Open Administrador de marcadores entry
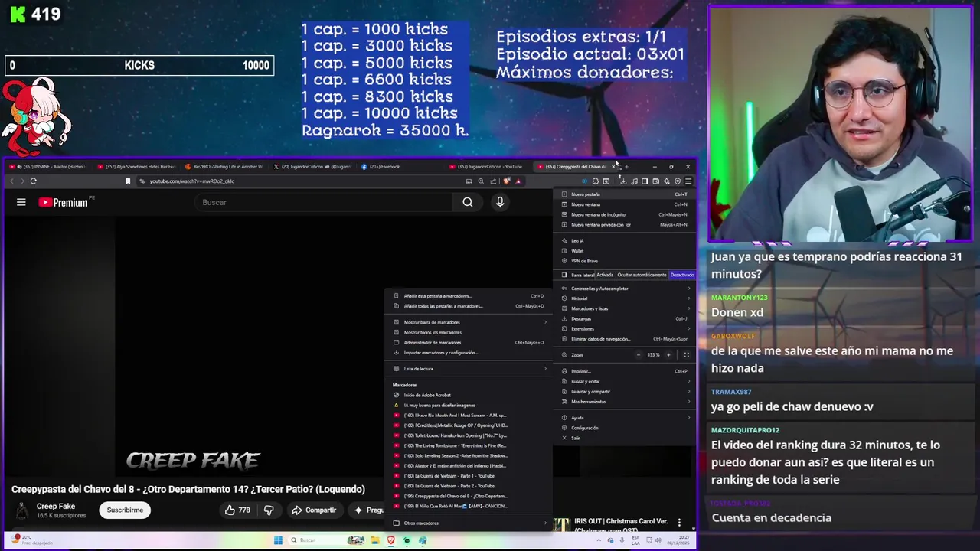The image size is (980, 551). click(469, 342)
